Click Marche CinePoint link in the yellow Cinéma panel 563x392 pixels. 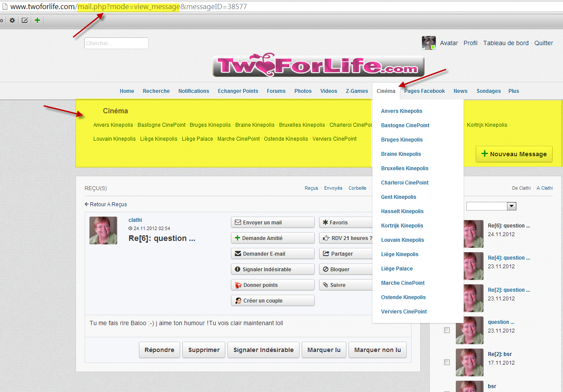pyautogui.click(x=238, y=139)
